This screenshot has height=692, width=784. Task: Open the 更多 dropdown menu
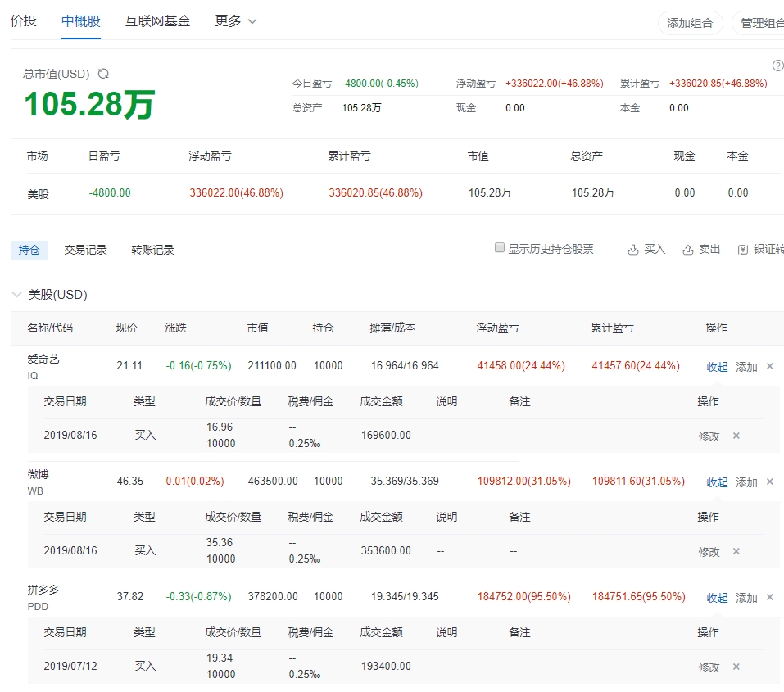(236, 21)
